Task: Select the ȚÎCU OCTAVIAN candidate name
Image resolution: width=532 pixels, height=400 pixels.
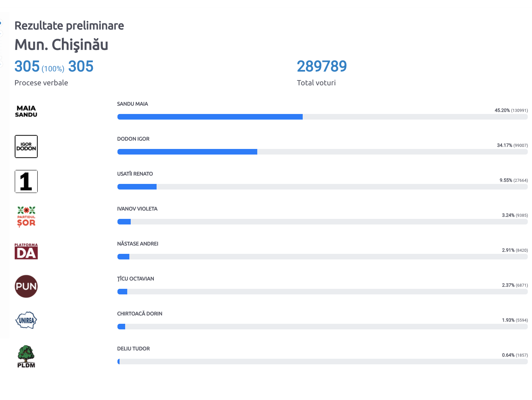Action: point(136,279)
